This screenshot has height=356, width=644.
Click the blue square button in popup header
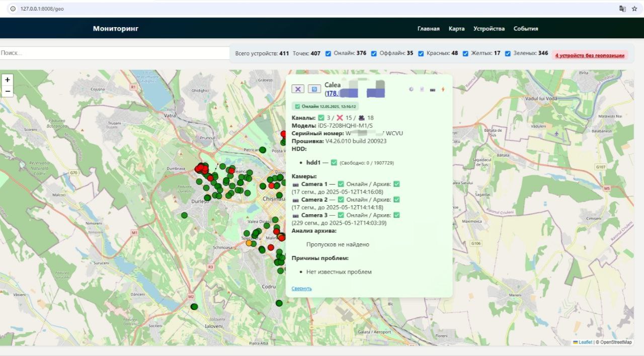coord(314,89)
